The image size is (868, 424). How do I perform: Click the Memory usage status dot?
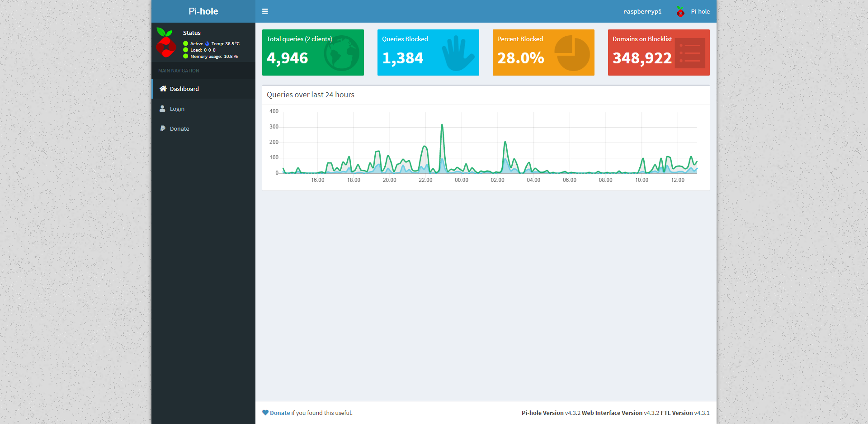click(x=185, y=57)
